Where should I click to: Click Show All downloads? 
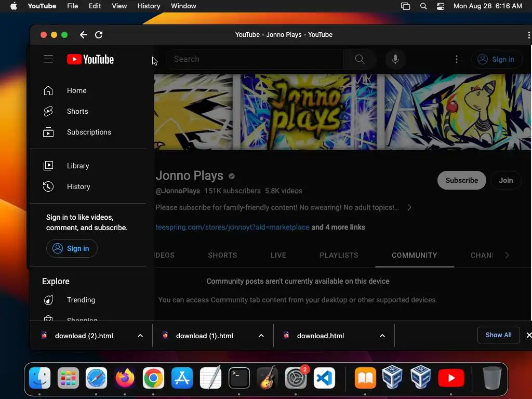(x=498, y=335)
